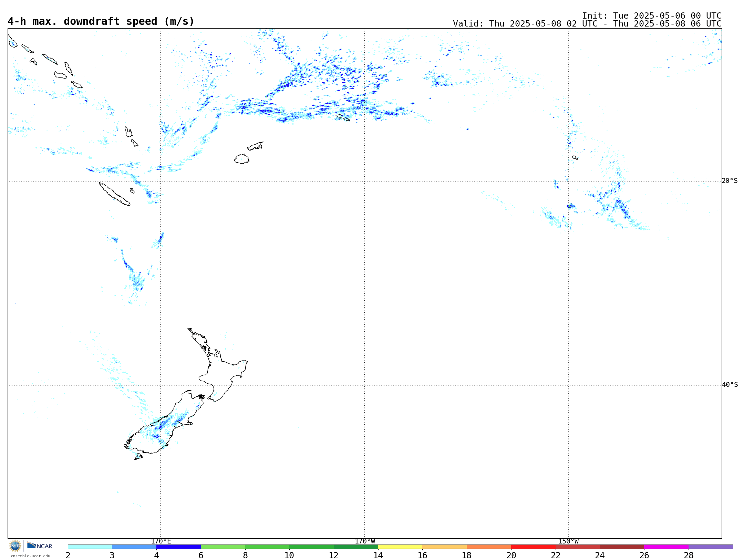Click the orange 18-20 colorbar segment

tap(489, 547)
